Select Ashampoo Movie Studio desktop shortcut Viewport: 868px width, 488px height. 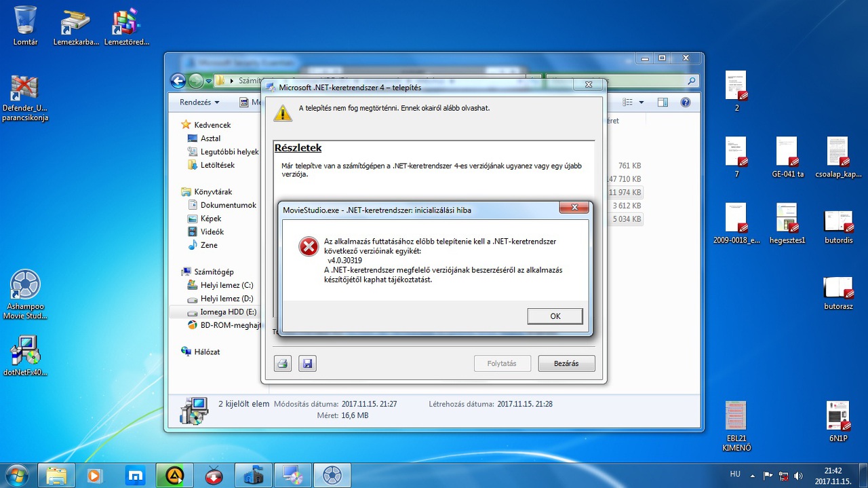pyautogui.click(x=25, y=295)
